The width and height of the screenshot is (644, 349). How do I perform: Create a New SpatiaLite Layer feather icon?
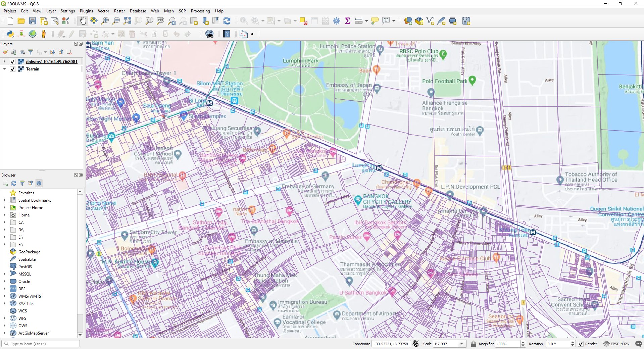pos(442,21)
